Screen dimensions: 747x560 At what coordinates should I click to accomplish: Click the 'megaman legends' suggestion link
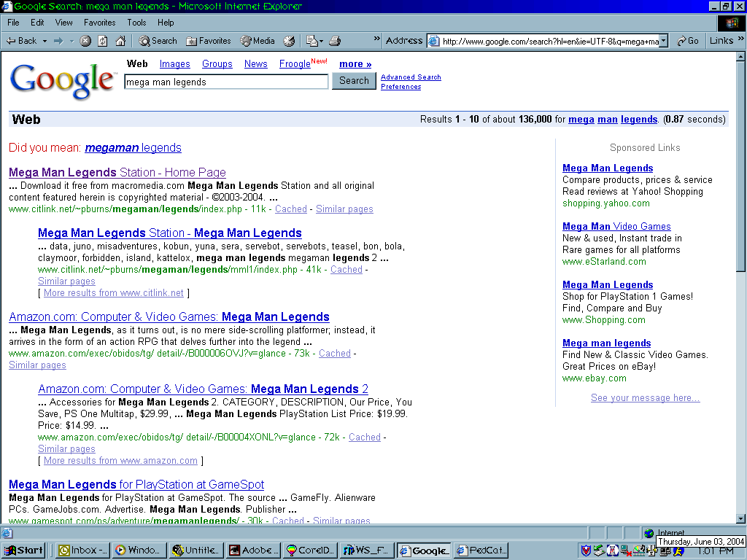(x=133, y=147)
